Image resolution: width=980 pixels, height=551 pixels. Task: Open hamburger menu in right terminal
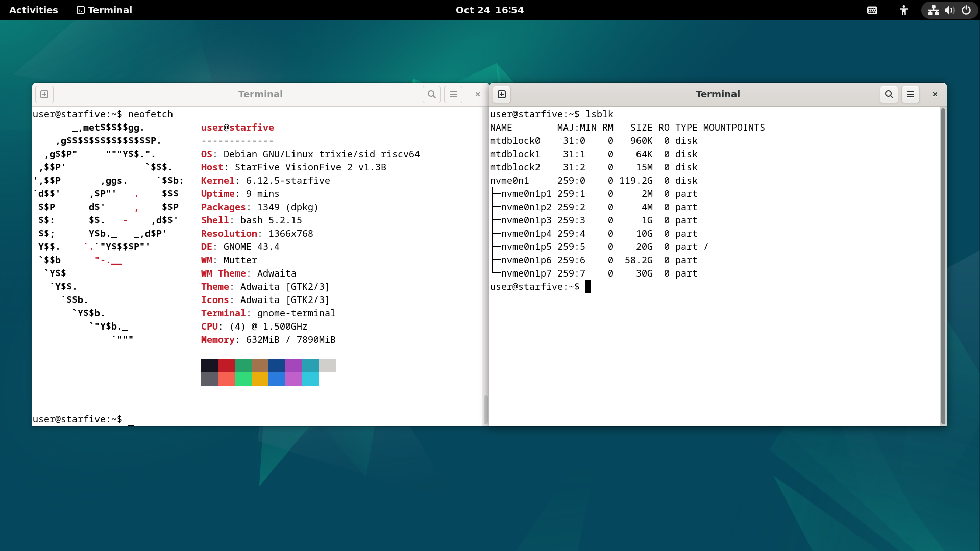[x=911, y=94]
